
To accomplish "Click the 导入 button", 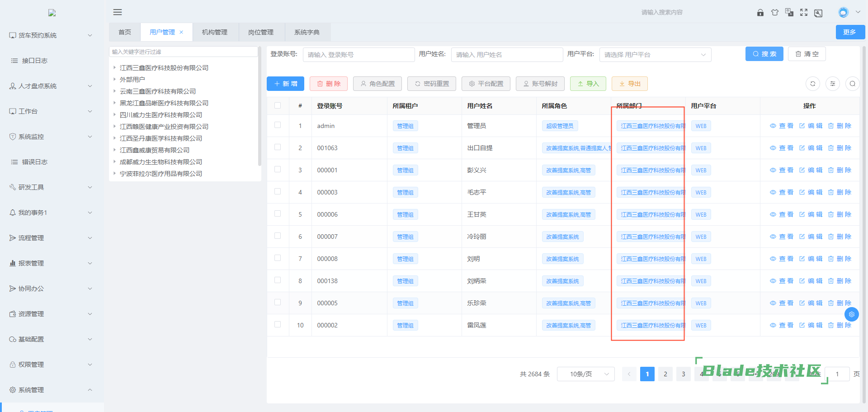I will pos(588,84).
